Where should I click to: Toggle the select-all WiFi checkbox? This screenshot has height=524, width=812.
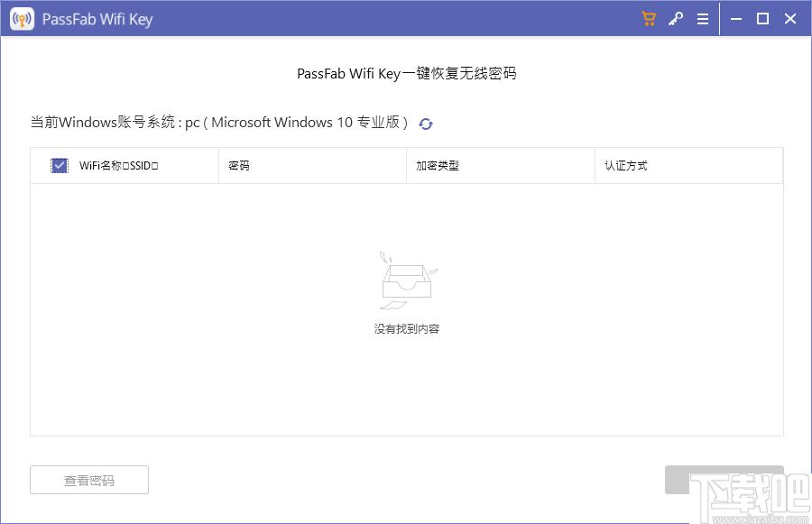[x=59, y=166]
